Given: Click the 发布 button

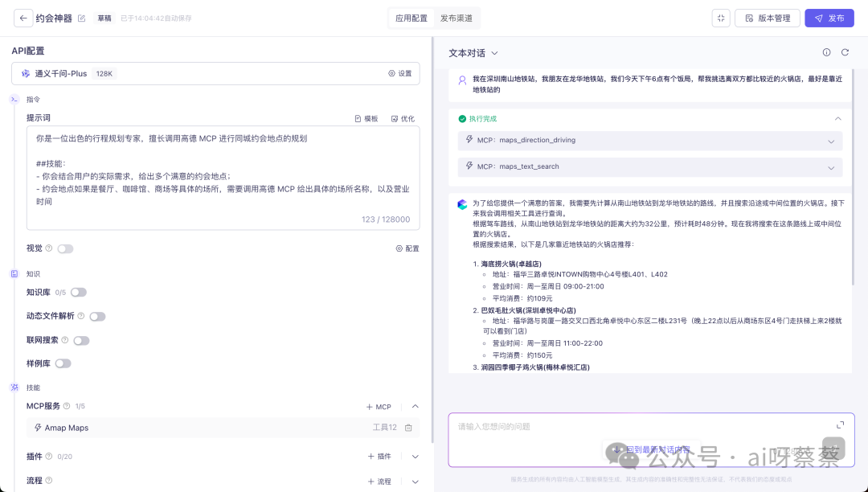Looking at the screenshot, I should point(829,17).
